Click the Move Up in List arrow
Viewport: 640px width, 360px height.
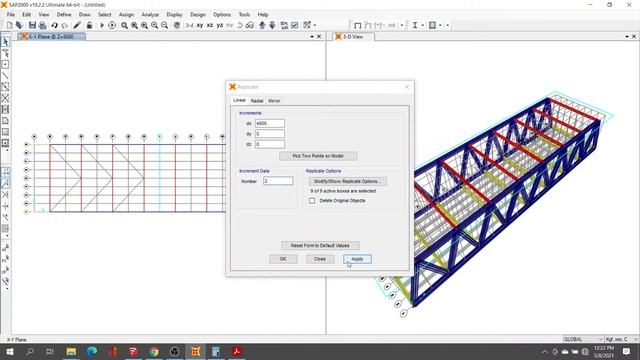click(262, 25)
